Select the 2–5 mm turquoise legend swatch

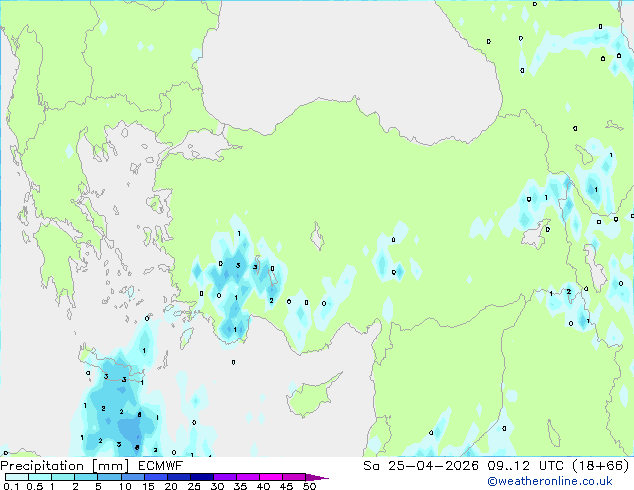pyautogui.click(x=86, y=477)
